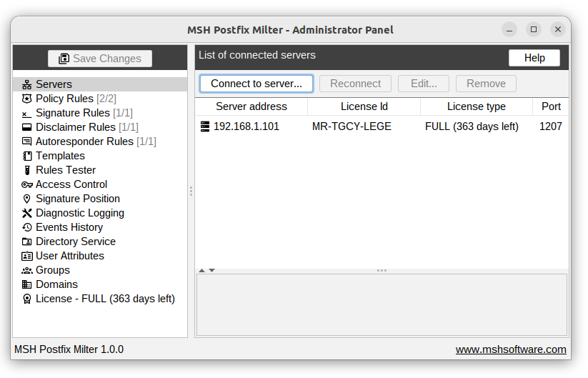Viewport: 588px width, 378px height.
Task: Click the Reconnect button
Action: pyautogui.click(x=355, y=84)
